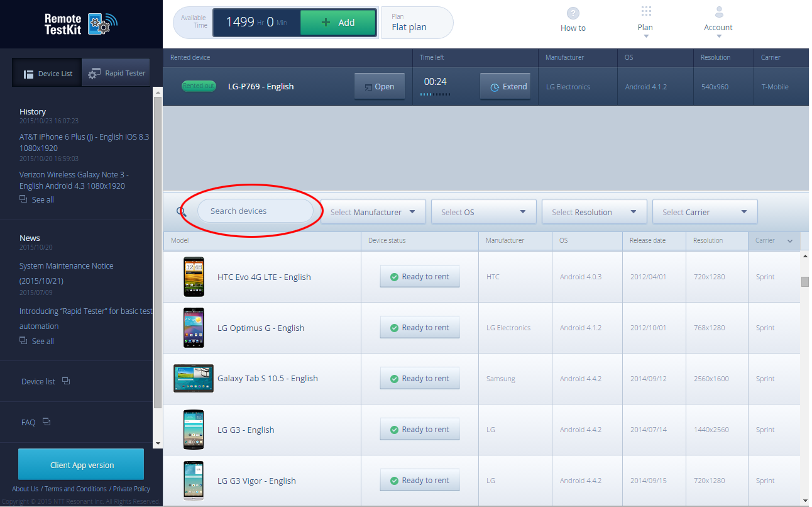Click the external-link icon beside FAQ

[x=47, y=422]
